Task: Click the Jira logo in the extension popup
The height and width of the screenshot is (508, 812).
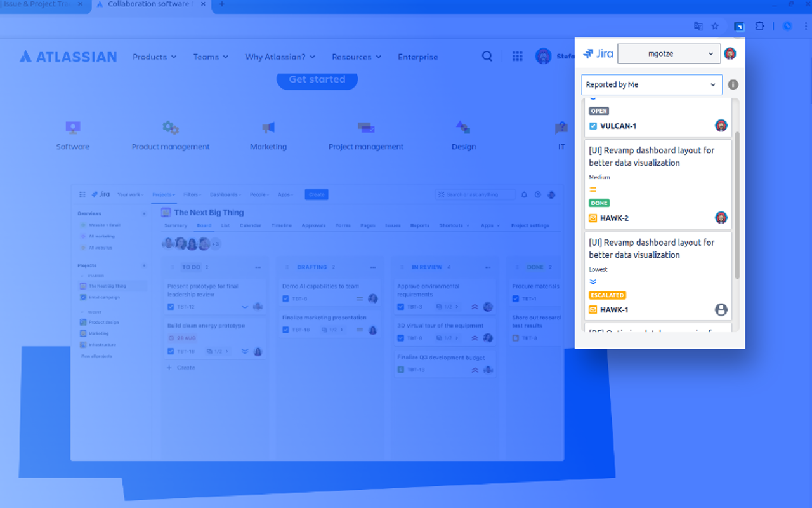Action: pyautogui.click(x=598, y=54)
